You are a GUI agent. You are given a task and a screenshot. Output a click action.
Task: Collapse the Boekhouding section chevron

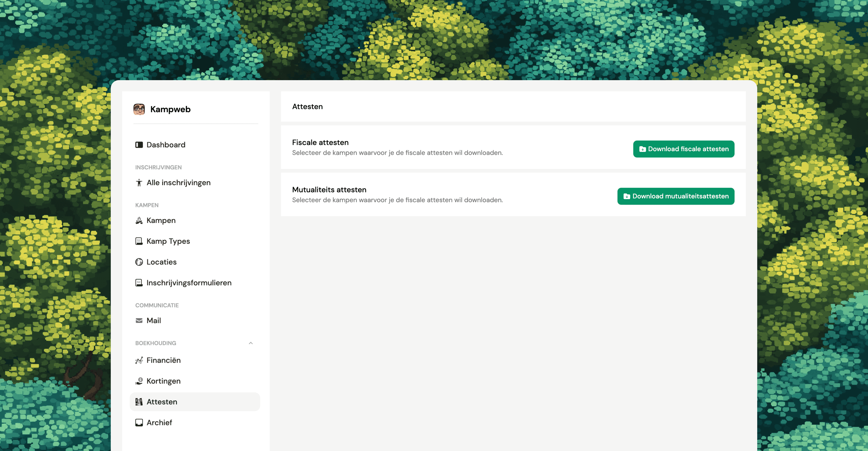point(251,343)
